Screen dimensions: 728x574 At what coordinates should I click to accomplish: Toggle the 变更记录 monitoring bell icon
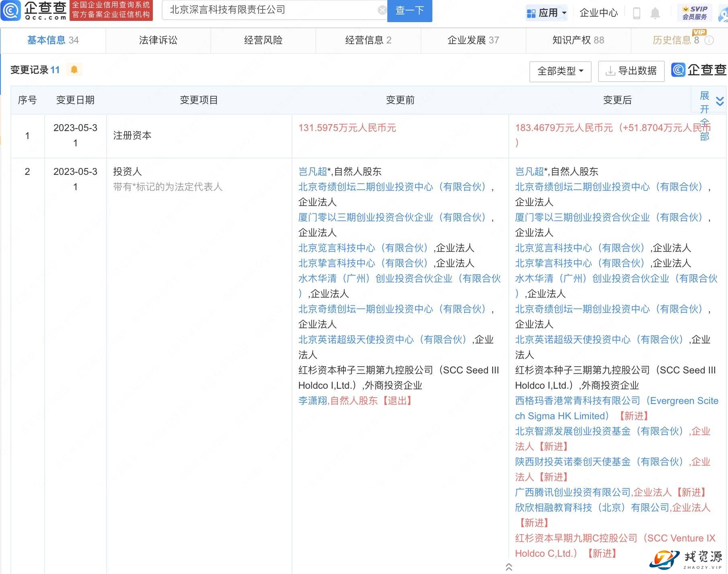pyautogui.click(x=74, y=70)
